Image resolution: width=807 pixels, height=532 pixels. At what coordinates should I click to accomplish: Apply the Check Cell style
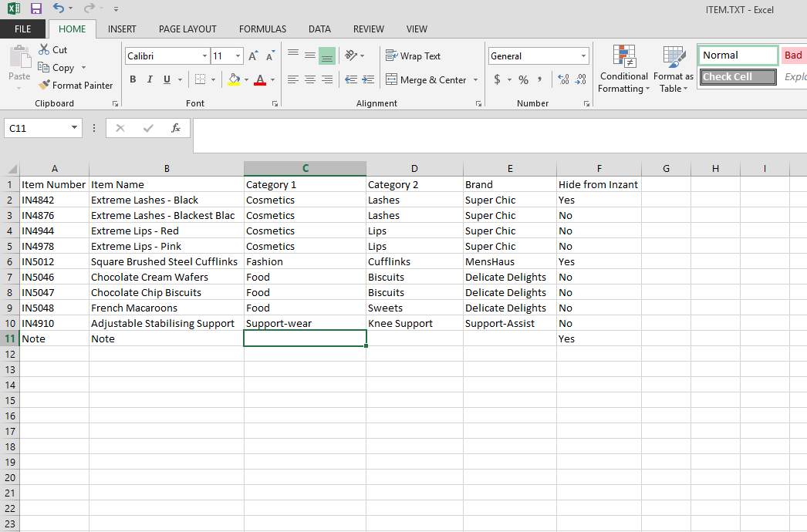coord(738,76)
